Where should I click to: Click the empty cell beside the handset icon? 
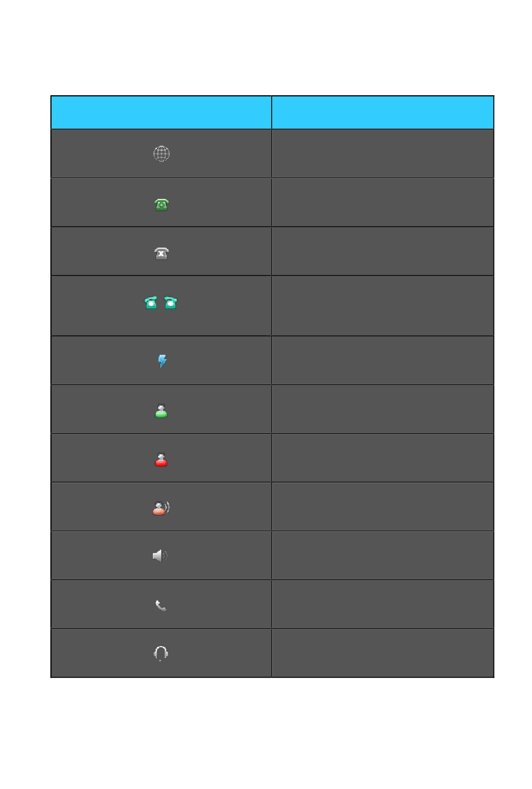[382, 604]
